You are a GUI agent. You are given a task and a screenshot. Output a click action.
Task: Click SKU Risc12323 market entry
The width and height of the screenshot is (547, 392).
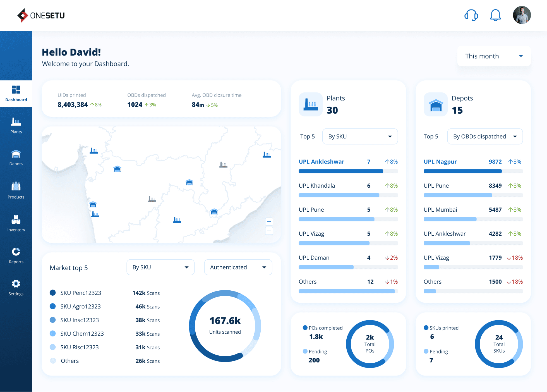coord(105,347)
